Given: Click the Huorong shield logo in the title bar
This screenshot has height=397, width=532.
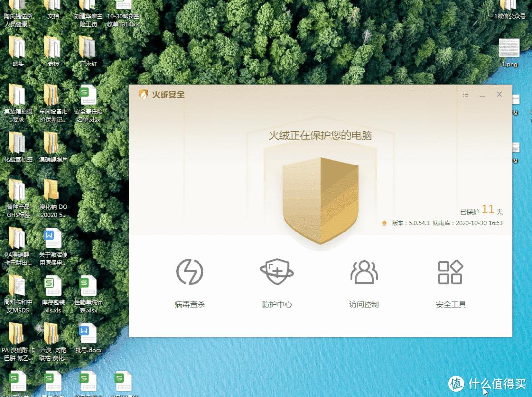Looking at the screenshot, I should pyautogui.click(x=143, y=94).
